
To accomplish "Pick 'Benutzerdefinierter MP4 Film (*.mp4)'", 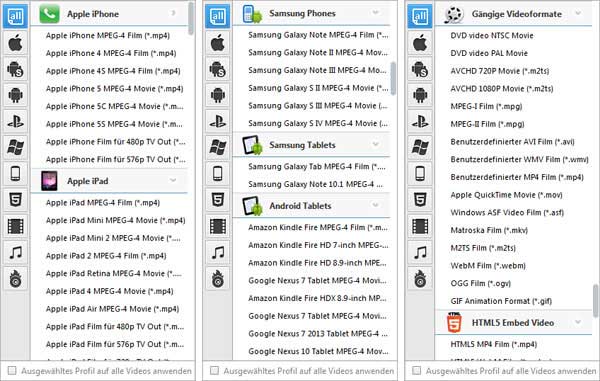I will [x=517, y=177].
